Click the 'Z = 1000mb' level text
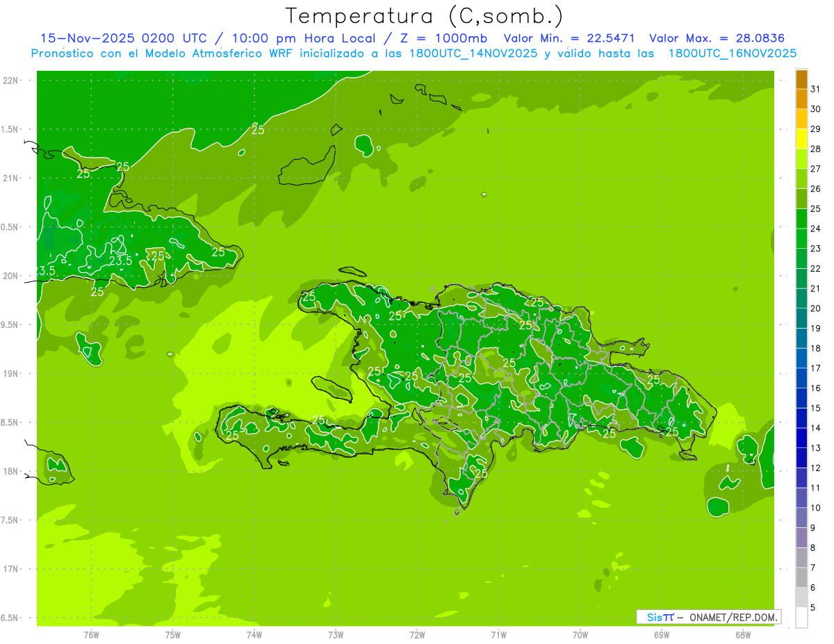Viewport: 834px width, 644px height. tap(443, 38)
